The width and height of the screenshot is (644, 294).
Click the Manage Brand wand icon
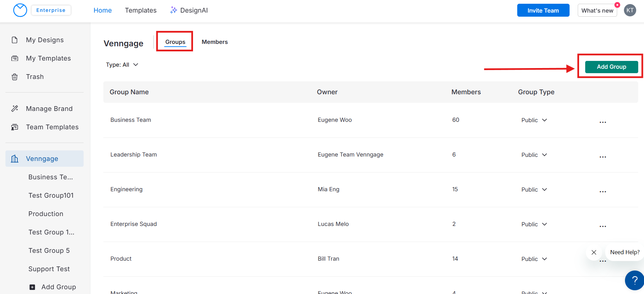[15, 109]
